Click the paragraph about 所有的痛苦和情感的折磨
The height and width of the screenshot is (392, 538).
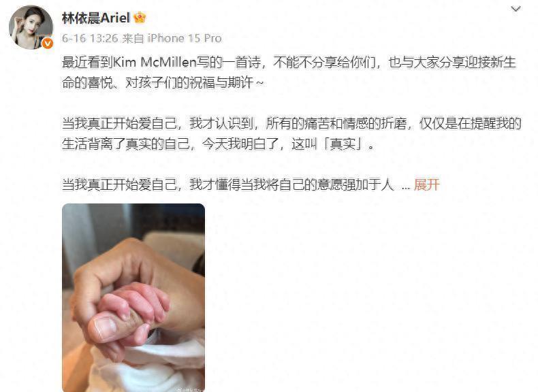291,134
